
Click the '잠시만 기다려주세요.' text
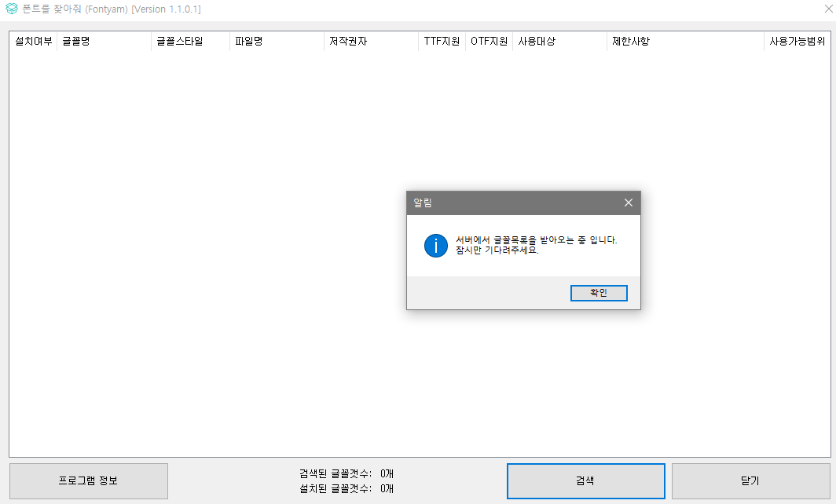[x=497, y=250]
